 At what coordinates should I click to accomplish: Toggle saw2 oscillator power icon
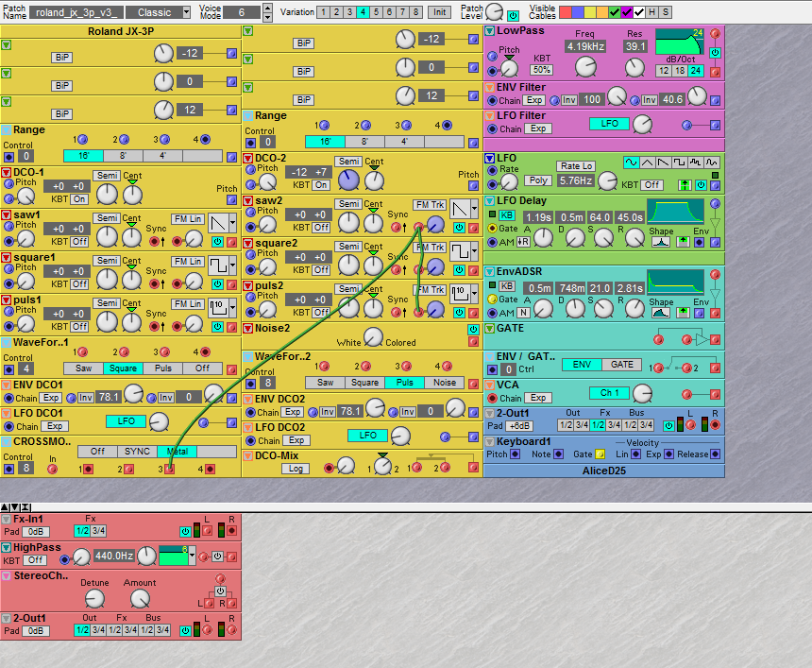(x=459, y=227)
